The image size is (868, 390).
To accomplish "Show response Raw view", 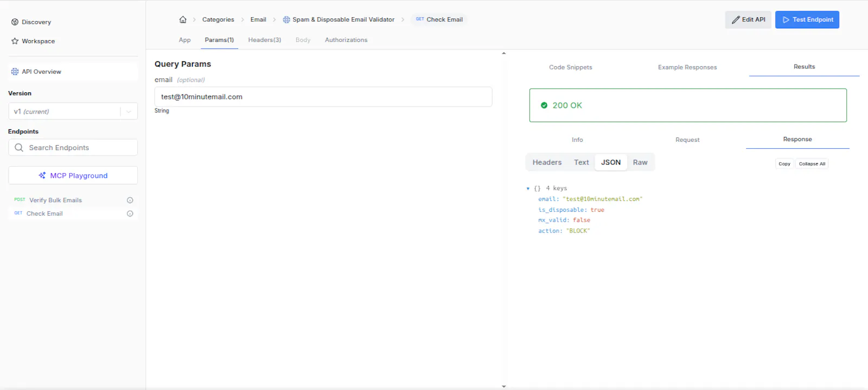I will pos(640,162).
